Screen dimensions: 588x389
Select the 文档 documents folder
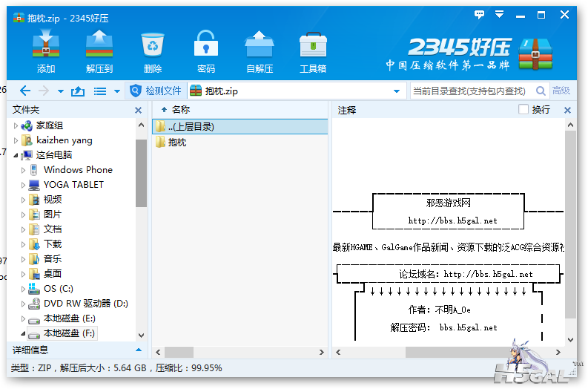pyautogui.click(x=53, y=229)
